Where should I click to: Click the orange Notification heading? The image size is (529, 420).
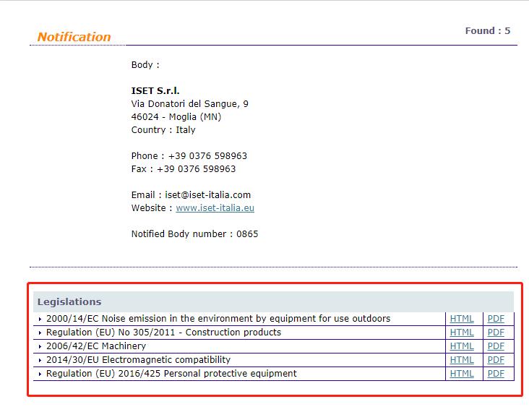(74, 37)
